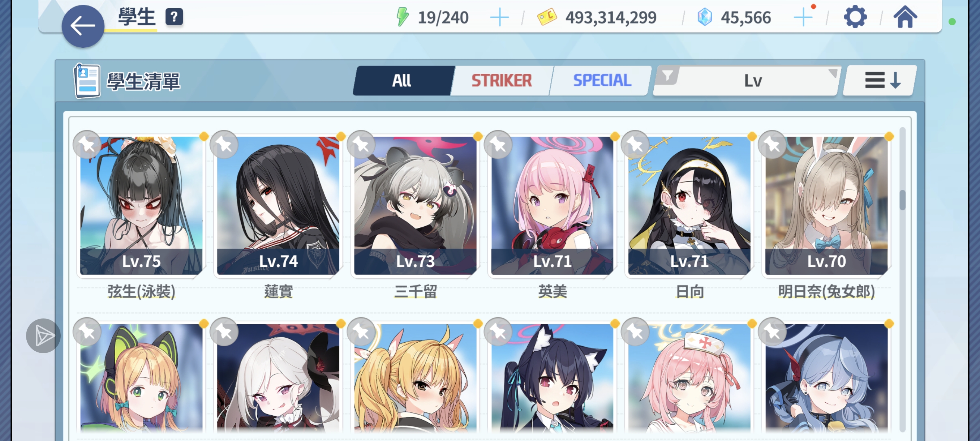Image resolution: width=980 pixels, height=441 pixels.
Task: Select the All students tab
Action: (x=402, y=80)
